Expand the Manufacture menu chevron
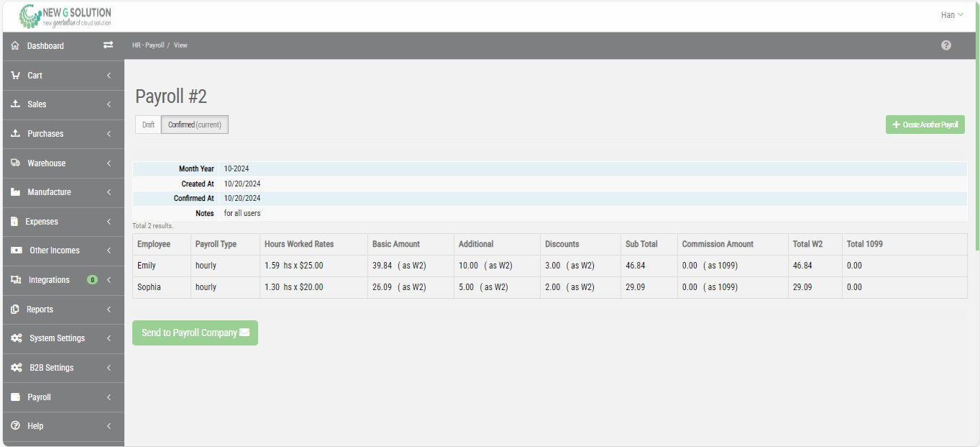The image size is (980, 447). 109,192
